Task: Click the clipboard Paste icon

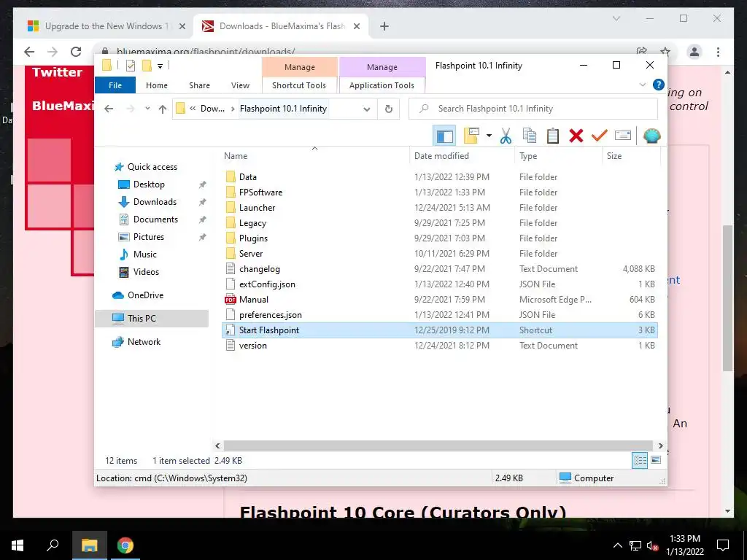Action: point(553,136)
